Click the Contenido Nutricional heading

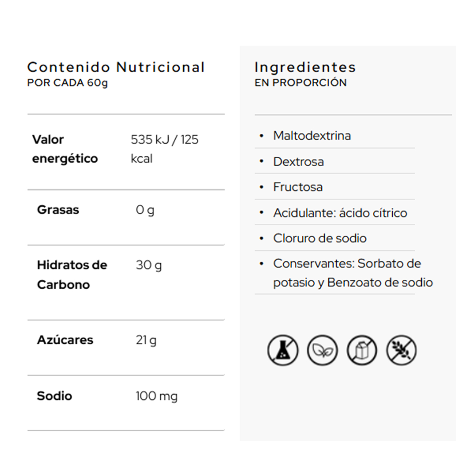[116, 67]
